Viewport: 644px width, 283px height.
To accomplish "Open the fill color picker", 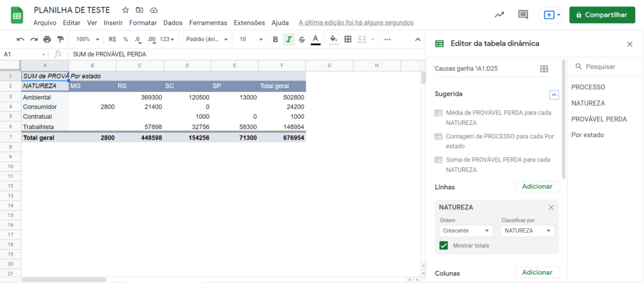I will click(334, 40).
